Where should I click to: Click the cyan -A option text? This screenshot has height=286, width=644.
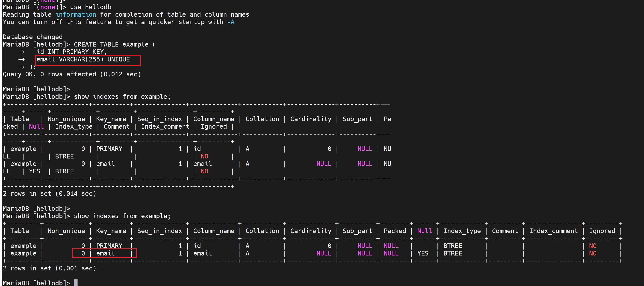click(231, 22)
